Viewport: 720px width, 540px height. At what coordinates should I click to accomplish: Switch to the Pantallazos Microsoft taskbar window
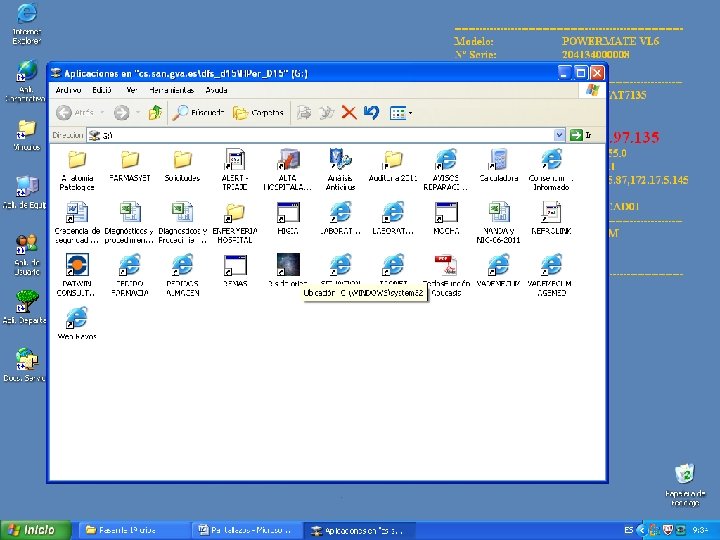(246, 530)
